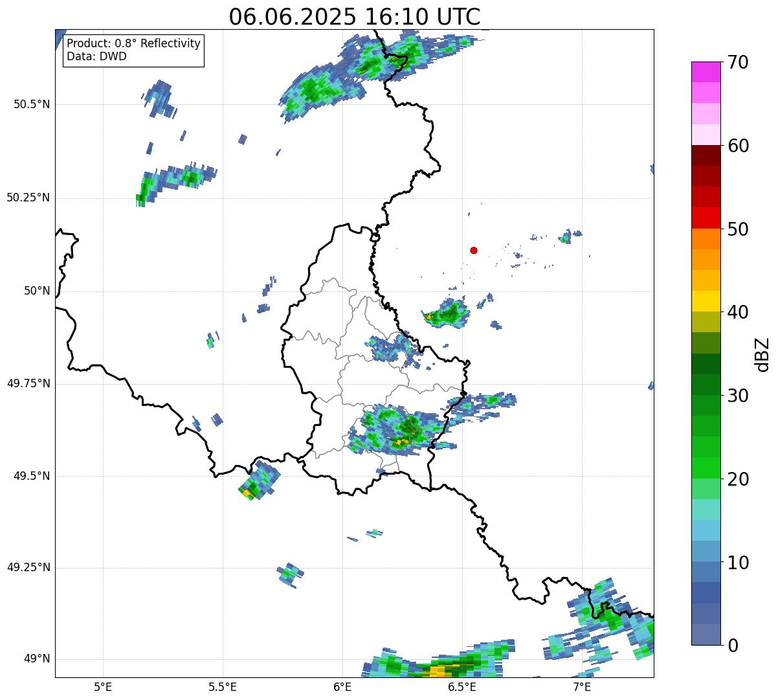Viewport: 778px width, 700px height.
Task: Click the title "06.06.2025 16:10 UTC"
Action: pyautogui.click(x=355, y=17)
